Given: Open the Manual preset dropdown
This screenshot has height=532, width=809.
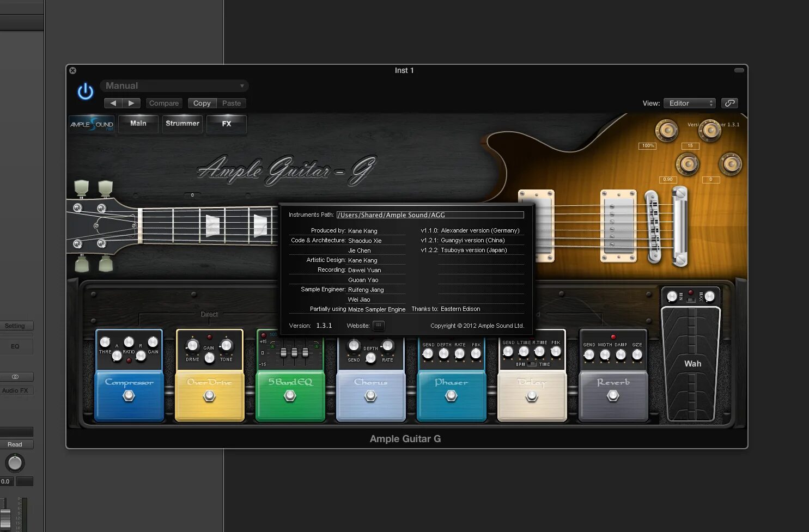Looking at the screenshot, I should pos(174,86).
